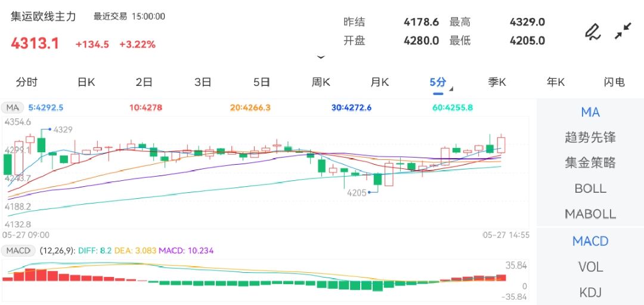The width and height of the screenshot is (644, 305).
Task: Select BOLL indicator in side panel
Action: pyautogui.click(x=590, y=189)
